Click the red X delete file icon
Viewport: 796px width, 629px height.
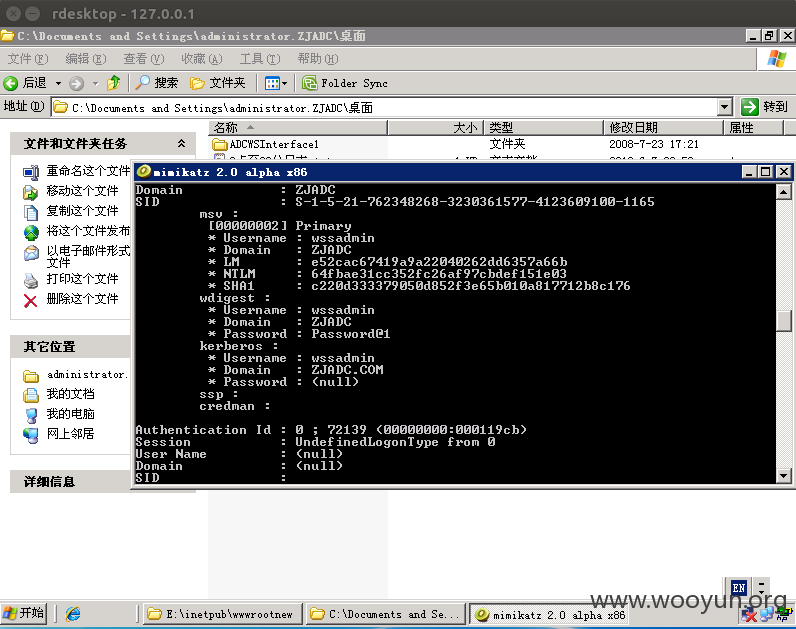(x=30, y=301)
